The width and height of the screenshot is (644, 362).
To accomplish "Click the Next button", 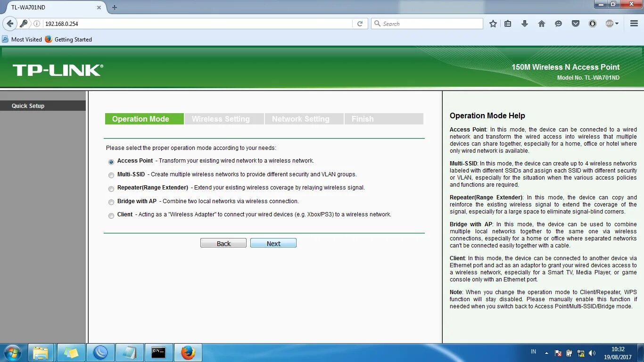I will (x=273, y=243).
